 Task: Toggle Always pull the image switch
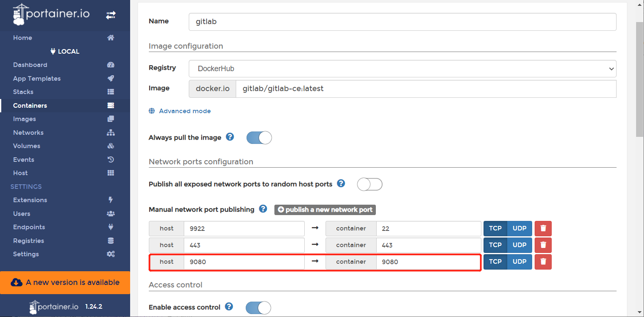click(259, 138)
